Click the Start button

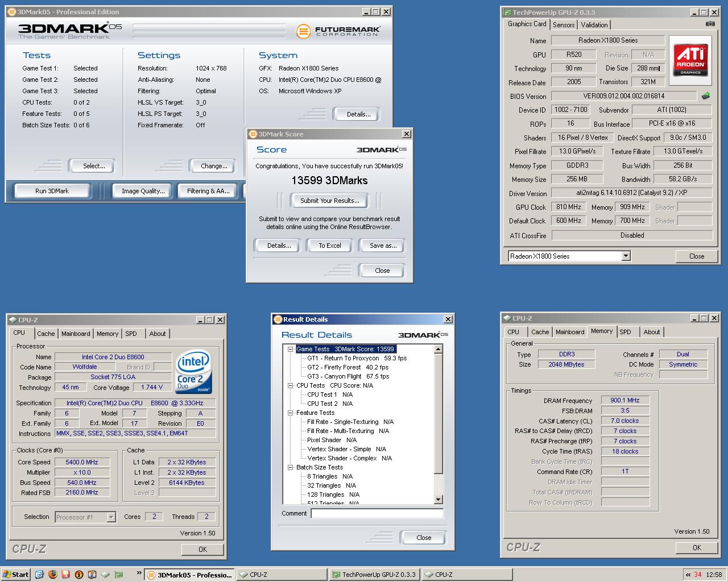click(16, 575)
